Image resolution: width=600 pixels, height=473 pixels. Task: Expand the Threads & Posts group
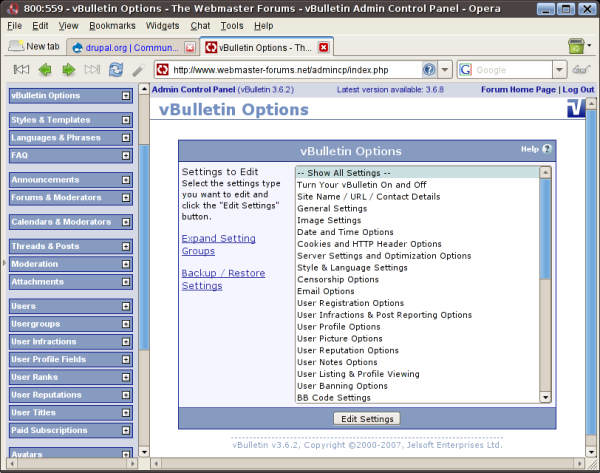click(x=126, y=247)
